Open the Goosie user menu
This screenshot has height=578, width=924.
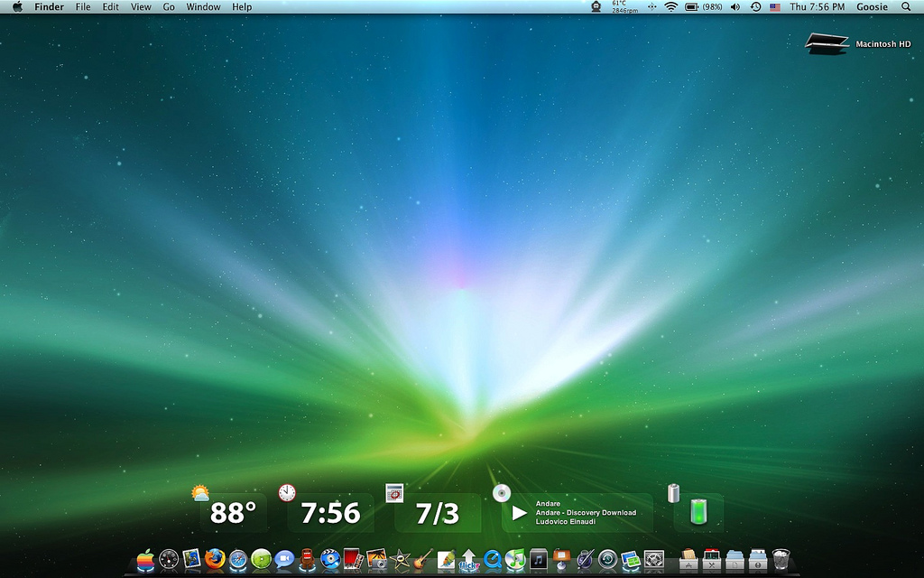pos(873,7)
